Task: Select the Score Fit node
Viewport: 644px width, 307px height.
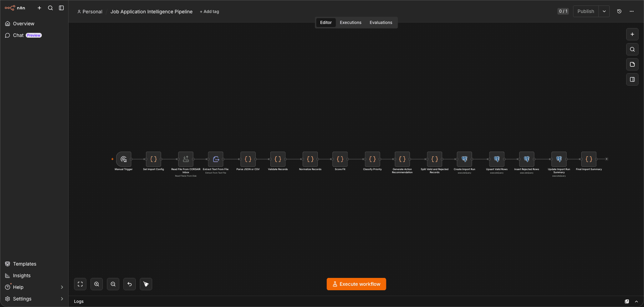Action: point(340,159)
